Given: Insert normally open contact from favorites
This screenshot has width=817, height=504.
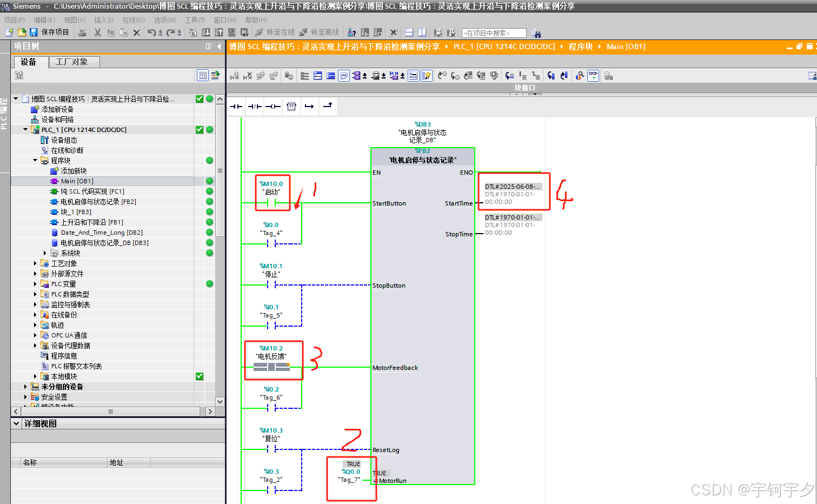Looking at the screenshot, I should tap(236, 107).
